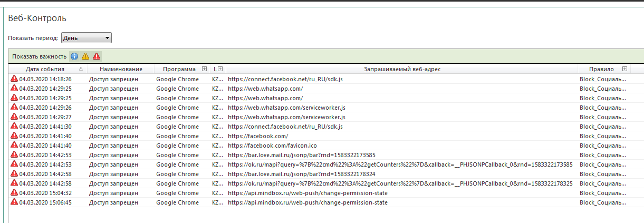Toggle the red critical importance filter
The image size is (644, 223).
(x=97, y=56)
